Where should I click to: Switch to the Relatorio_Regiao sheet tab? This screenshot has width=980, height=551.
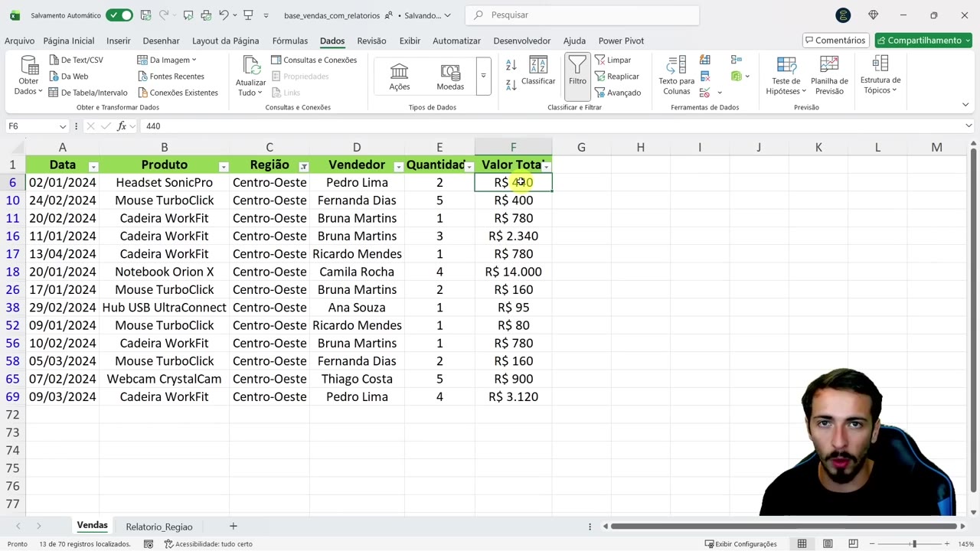coord(159,527)
